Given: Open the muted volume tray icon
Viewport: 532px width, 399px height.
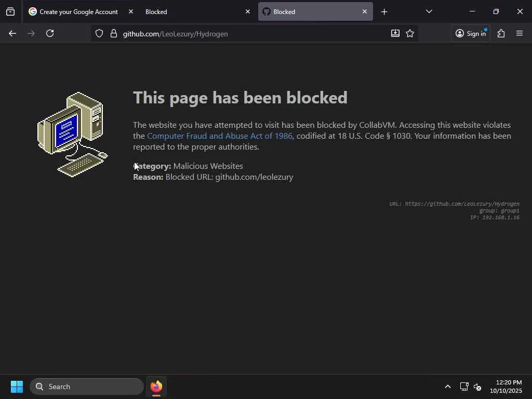Looking at the screenshot, I should [x=477, y=387].
